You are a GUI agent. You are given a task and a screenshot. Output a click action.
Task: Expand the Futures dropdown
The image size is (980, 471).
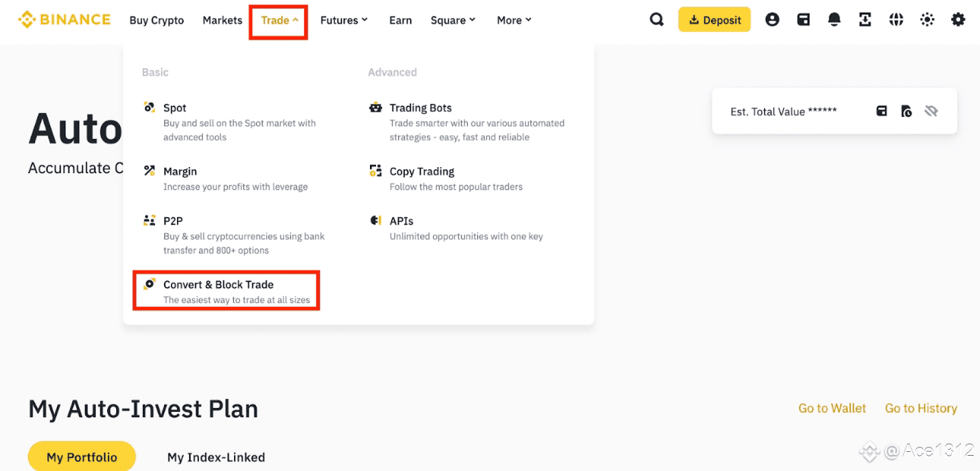(x=343, y=21)
